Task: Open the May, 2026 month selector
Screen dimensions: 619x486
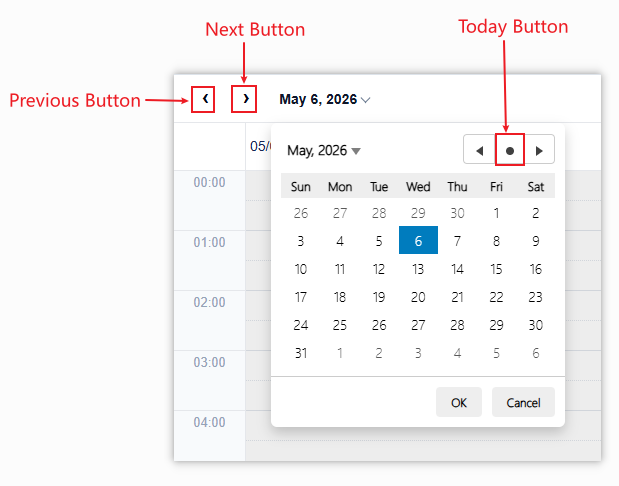Action: (x=324, y=150)
